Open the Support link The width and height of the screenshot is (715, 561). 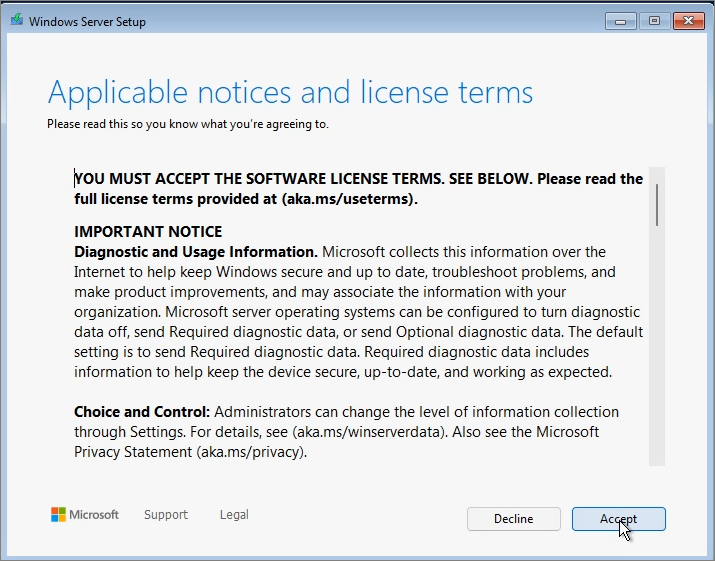(166, 514)
